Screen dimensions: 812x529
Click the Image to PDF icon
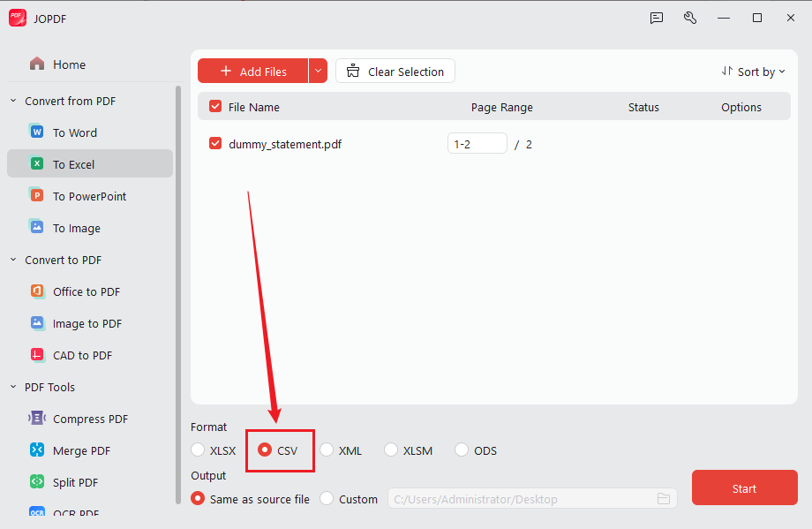point(37,323)
